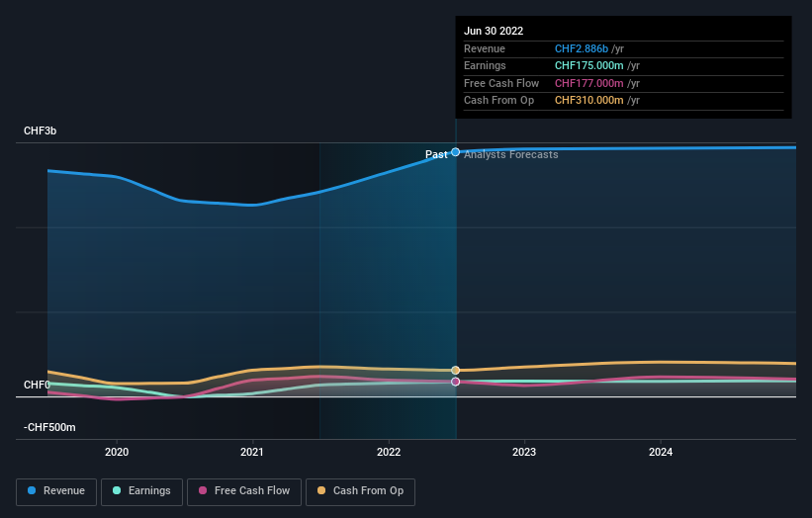Click the Analysts Forecasts label
Viewport: 812px width, 518px height.
[510, 155]
